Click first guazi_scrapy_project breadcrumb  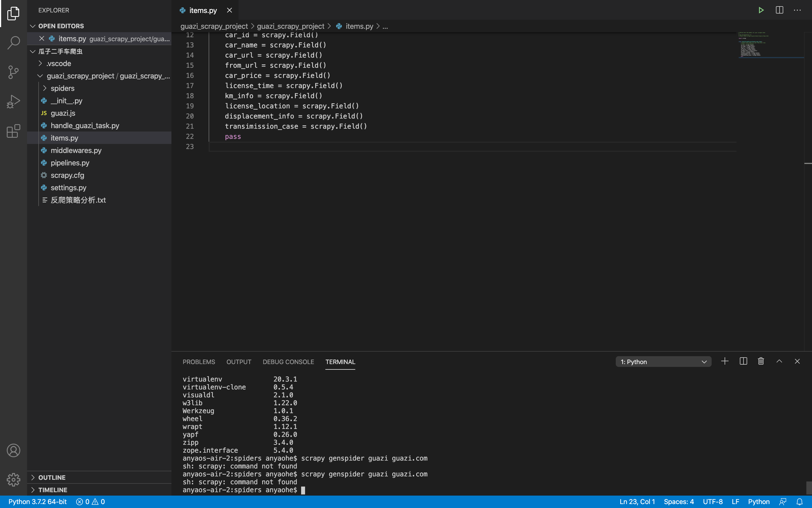(x=214, y=26)
